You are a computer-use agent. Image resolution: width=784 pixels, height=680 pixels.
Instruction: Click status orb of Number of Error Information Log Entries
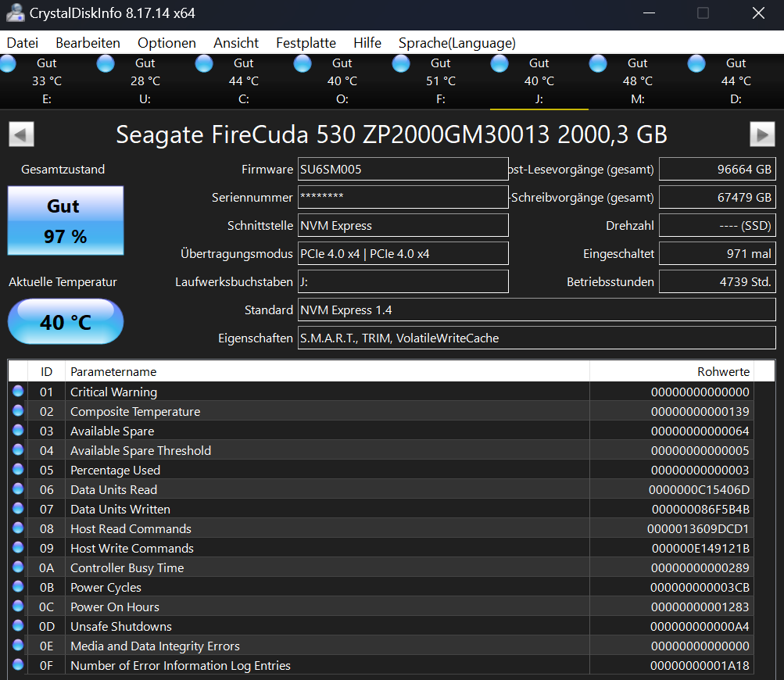coord(18,664)
